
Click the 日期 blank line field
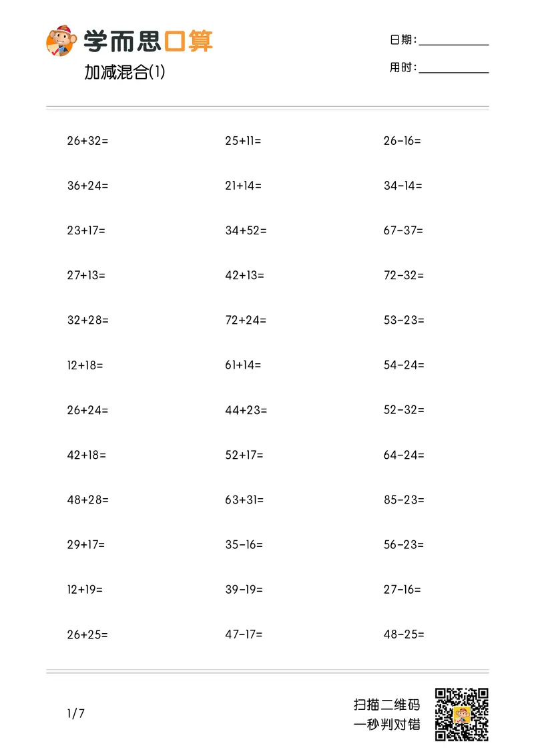coord(454,41)
